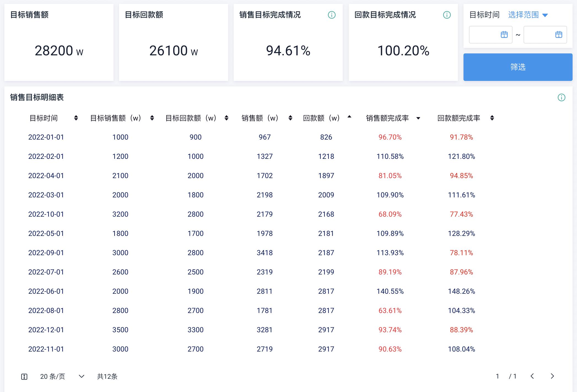Toggle the ascending sort on the 回款额 column
The width and height of the screenshot is (577, 392).
coord(349,116)
